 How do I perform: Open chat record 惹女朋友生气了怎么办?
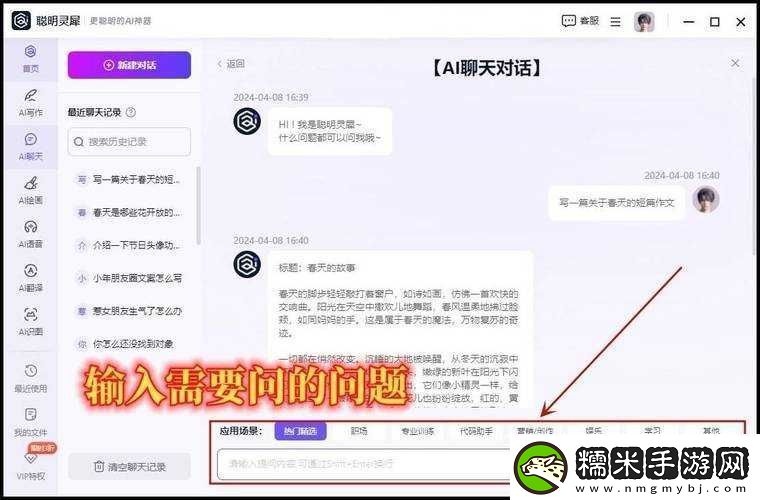(x=130, y=311)
